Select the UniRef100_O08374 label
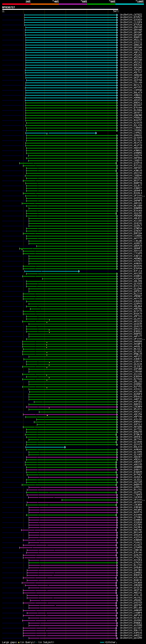This screenshot has height=644, width=146. pos(131,156)
